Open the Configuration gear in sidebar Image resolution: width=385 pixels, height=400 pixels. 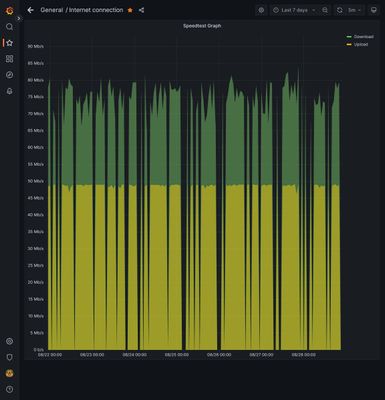tap(9, 341)
